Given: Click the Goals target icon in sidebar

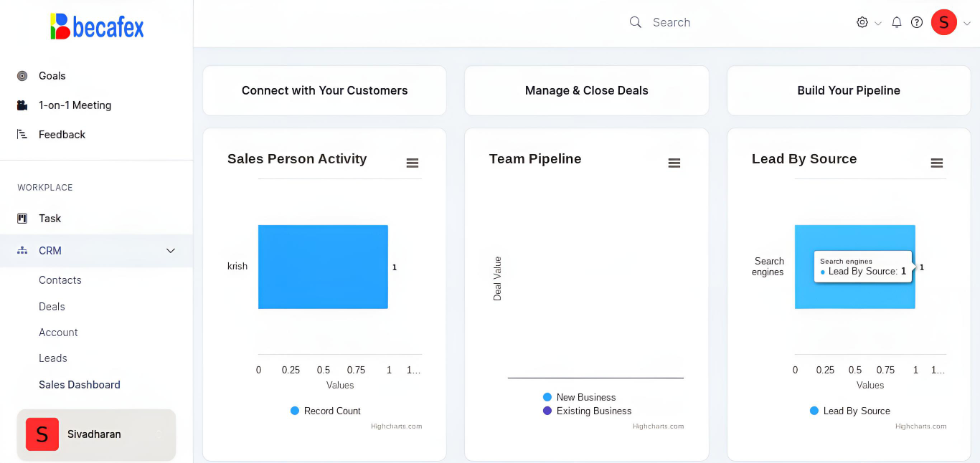Looking at the screenshot, I should 22,76.
